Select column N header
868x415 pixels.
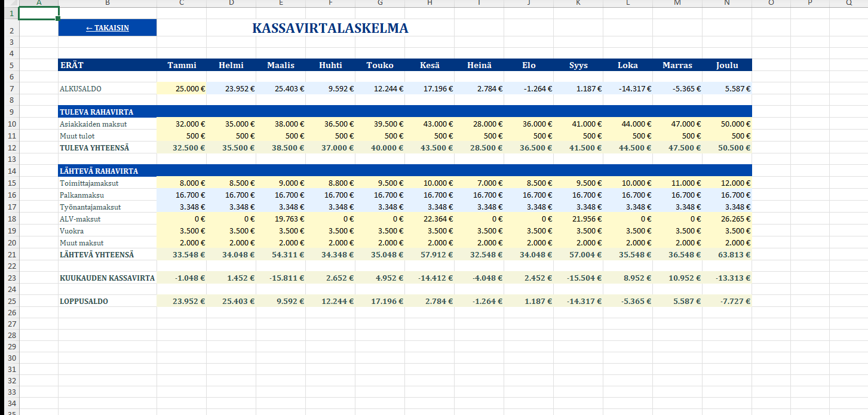tap(726, 3)
